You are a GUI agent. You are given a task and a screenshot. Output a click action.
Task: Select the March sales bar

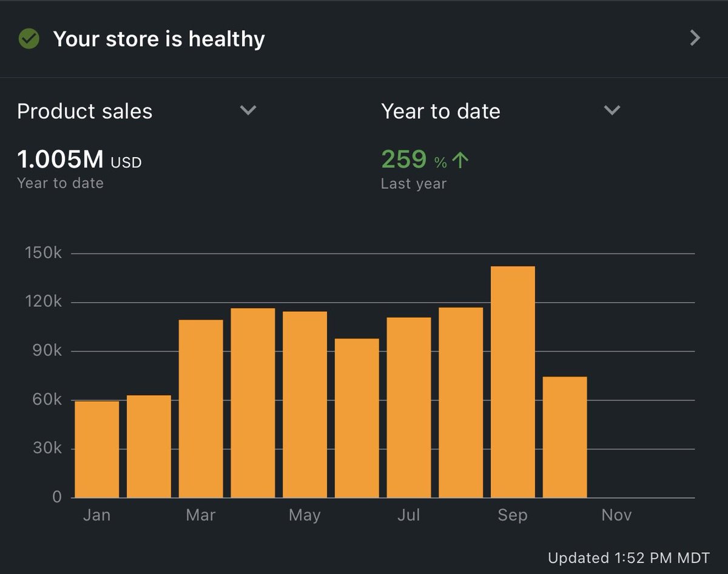tap(201, 409)
